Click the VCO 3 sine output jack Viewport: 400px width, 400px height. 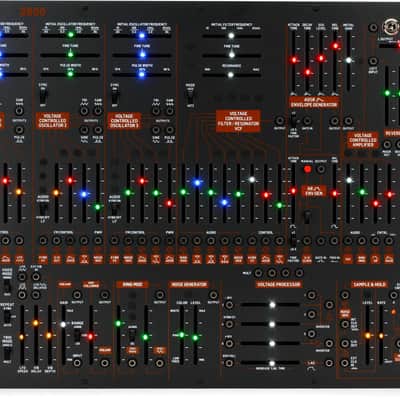click(x=156, y=130)
